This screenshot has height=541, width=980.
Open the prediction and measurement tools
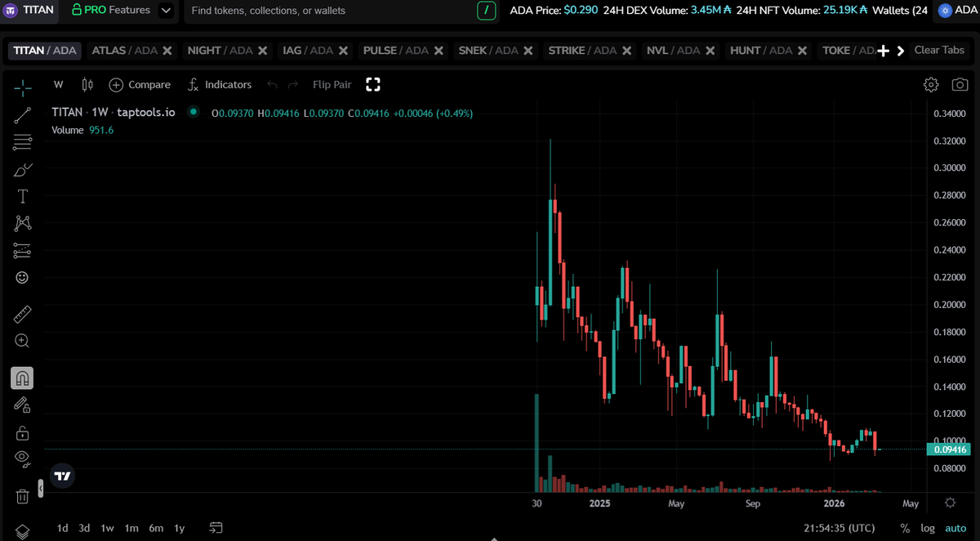click(23, 251)
